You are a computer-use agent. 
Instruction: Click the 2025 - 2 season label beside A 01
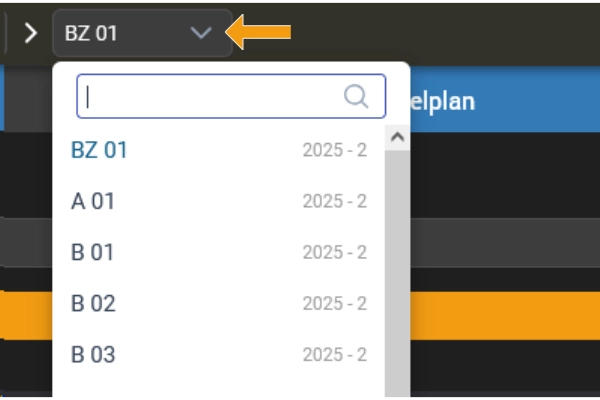pyautogui.click(x=335, y=201)
